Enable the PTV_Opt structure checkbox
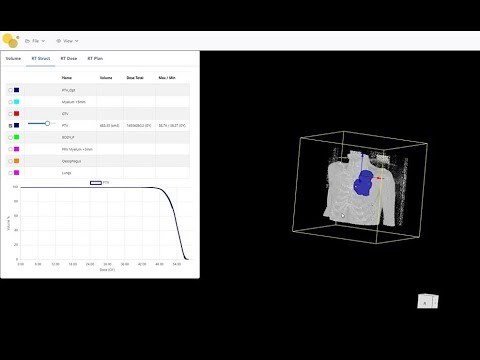 [10, 90]
